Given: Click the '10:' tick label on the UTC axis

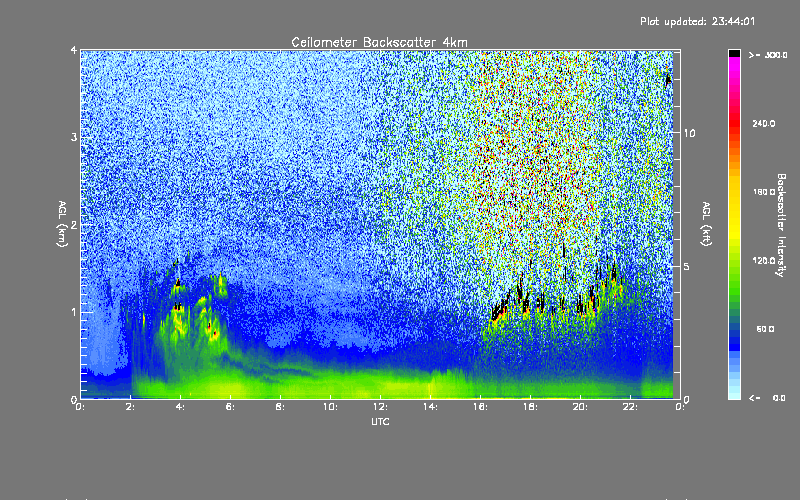Looking at the screenshot, I should click(x=330, y=407).
